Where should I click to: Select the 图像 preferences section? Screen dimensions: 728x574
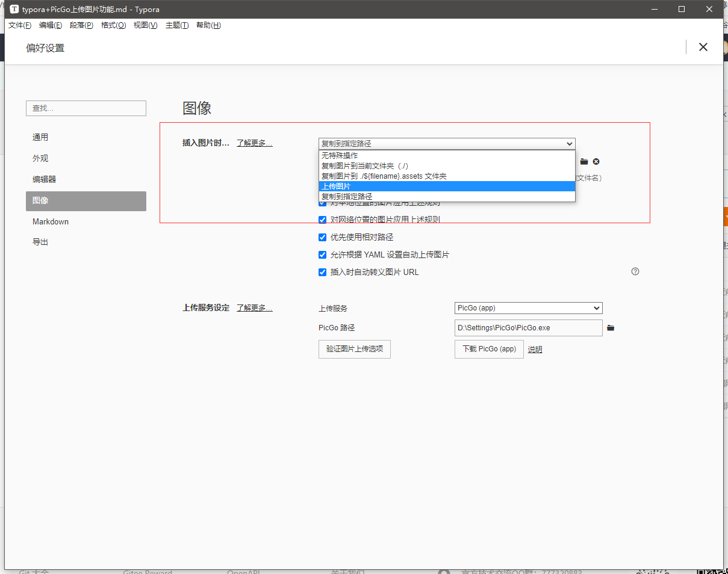pyautogui.click(x=86, y=201)
